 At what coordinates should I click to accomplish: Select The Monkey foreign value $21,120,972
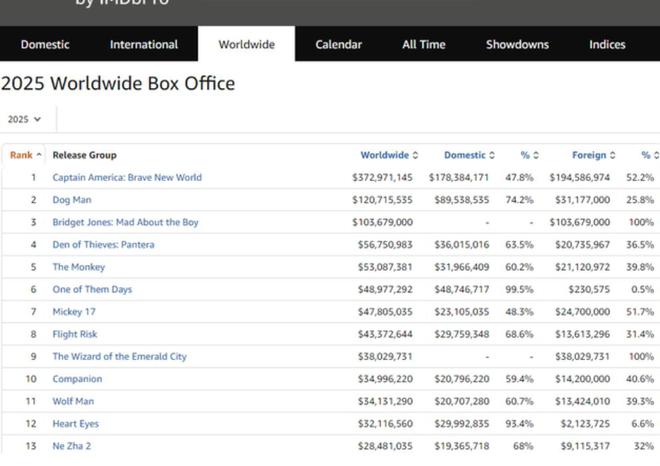tap(583, 267)
